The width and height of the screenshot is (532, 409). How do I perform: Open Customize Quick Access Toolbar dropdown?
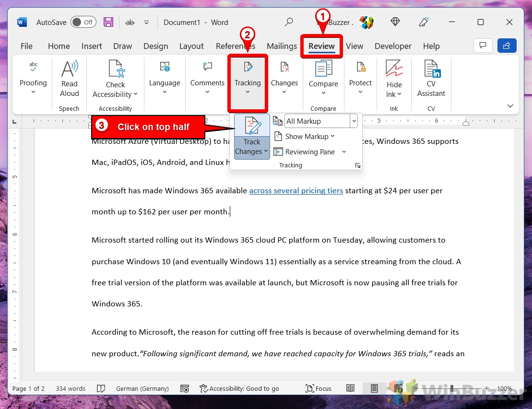click(147, 23)
